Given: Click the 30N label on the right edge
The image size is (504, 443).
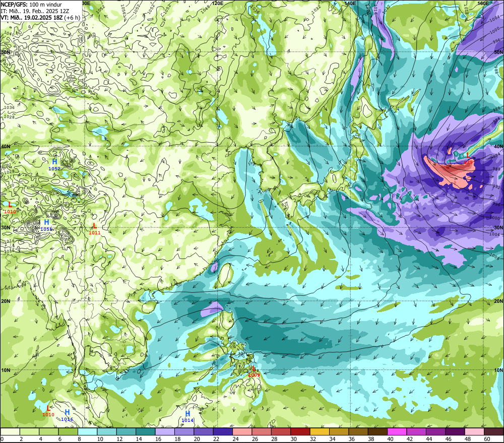Looking at the screenshot, I should click(498, 227).
